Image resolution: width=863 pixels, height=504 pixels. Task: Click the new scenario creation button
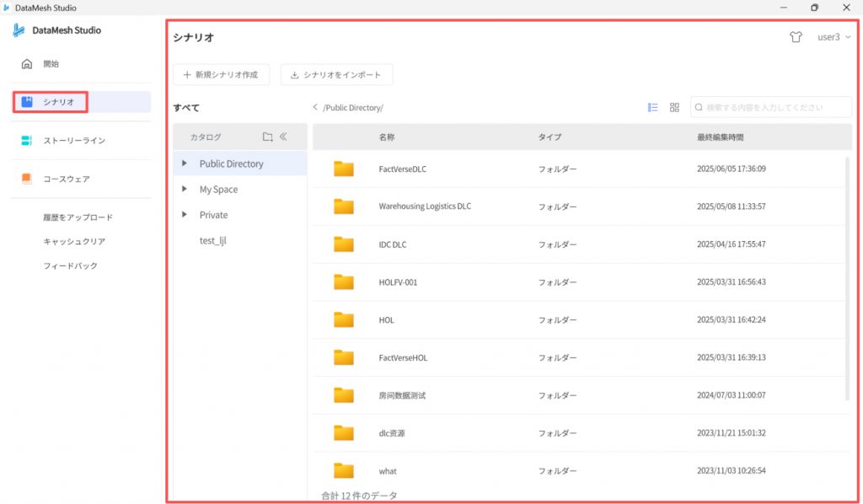pyautogui.click(x=221, y=75)
